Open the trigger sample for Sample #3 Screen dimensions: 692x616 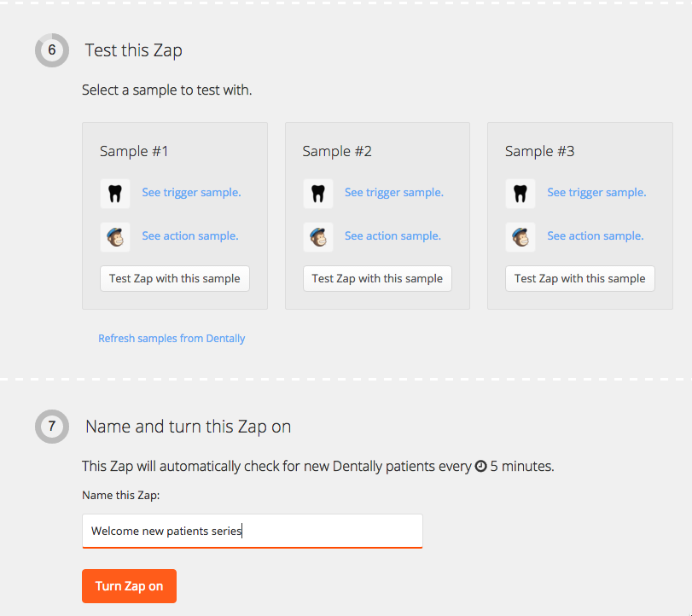tap(596, 193)
